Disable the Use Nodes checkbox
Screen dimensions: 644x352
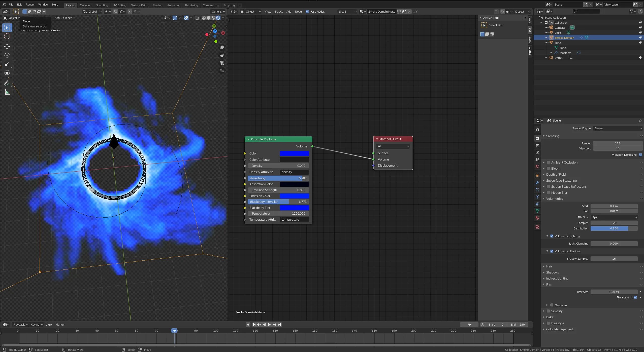(307, 12)
